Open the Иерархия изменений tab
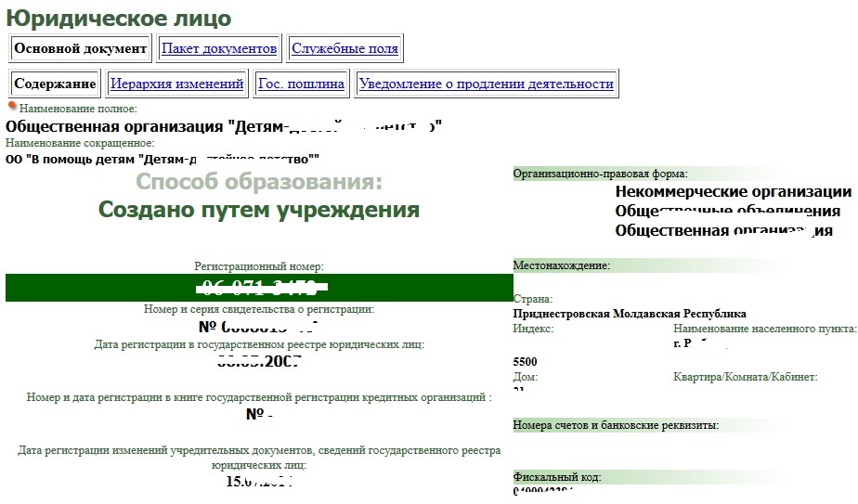 click(176, 84)
